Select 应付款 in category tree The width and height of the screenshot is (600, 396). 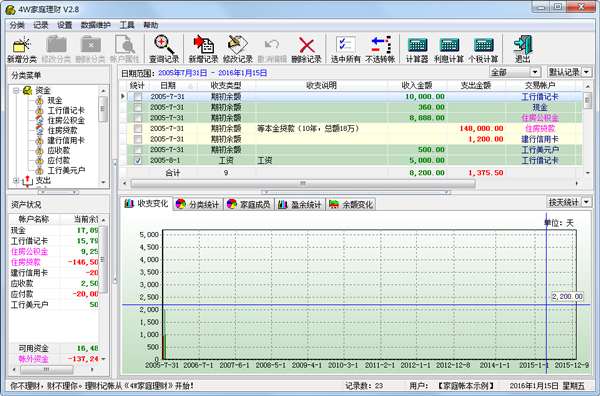pos(59,160)
